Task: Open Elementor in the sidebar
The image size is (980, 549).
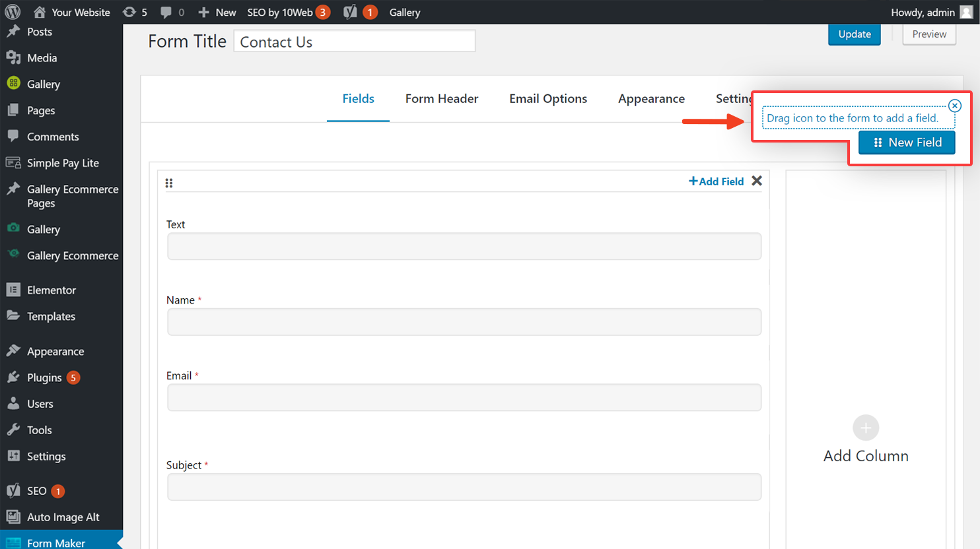Action: [x=52, y=290]
